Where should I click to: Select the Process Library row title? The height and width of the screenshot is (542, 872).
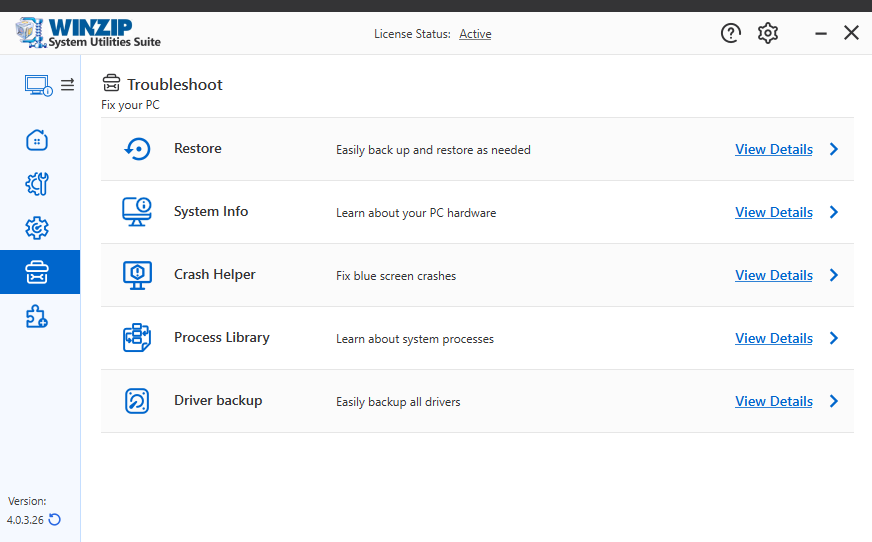221,337
